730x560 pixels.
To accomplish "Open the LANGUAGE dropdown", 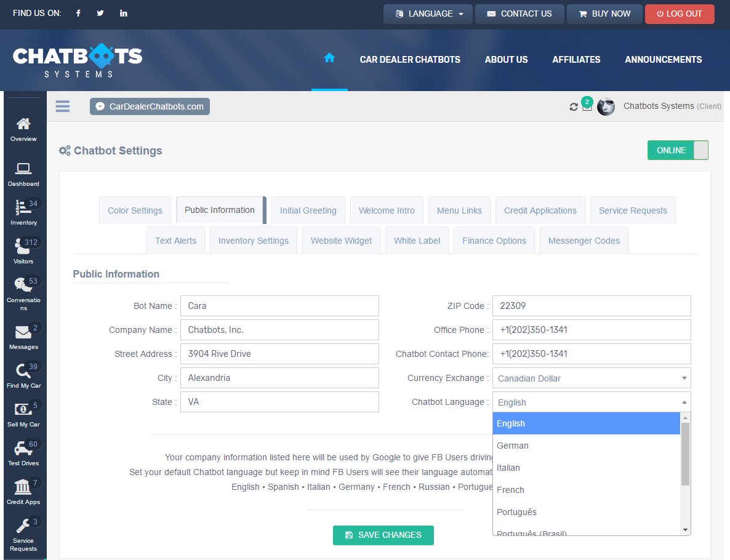I will coord(428,14).
